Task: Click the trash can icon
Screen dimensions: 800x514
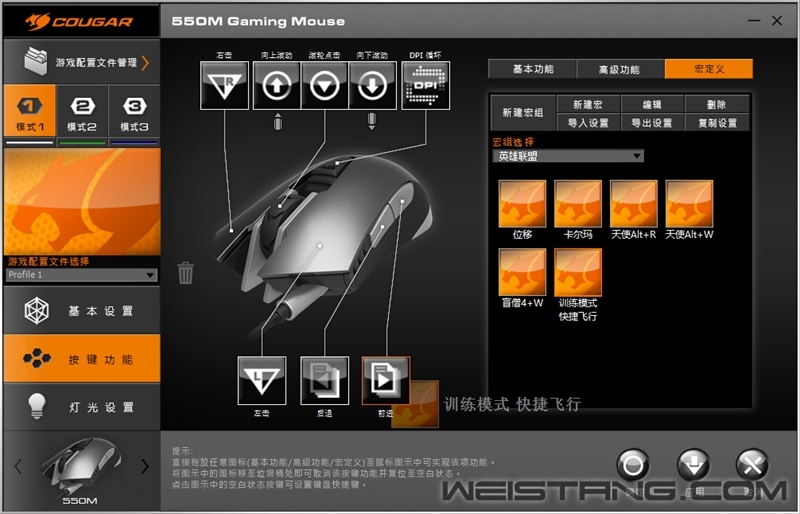Action: [x=186, y=273]
